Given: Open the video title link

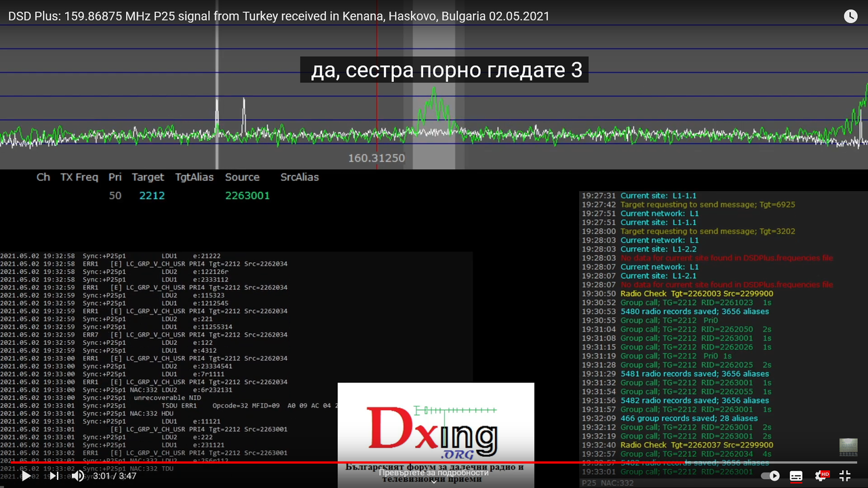Looking at the screenshot, I should [x=279, y=16].
